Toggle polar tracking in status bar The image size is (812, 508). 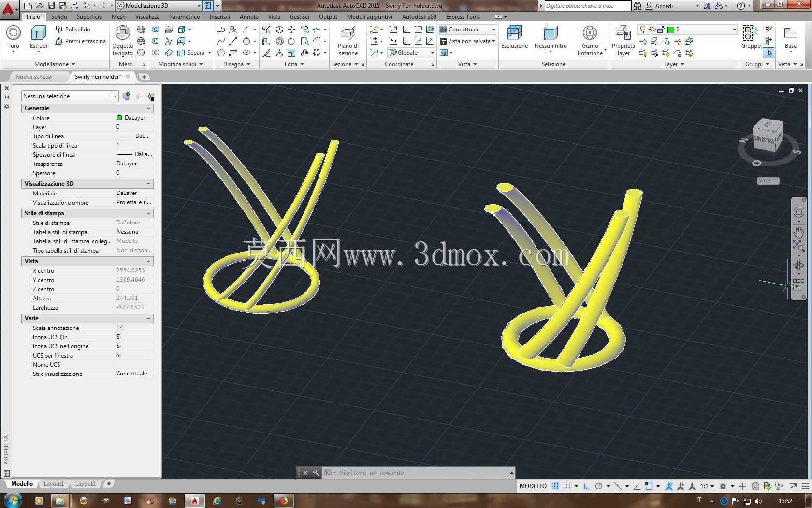click(x=599, y=486)
